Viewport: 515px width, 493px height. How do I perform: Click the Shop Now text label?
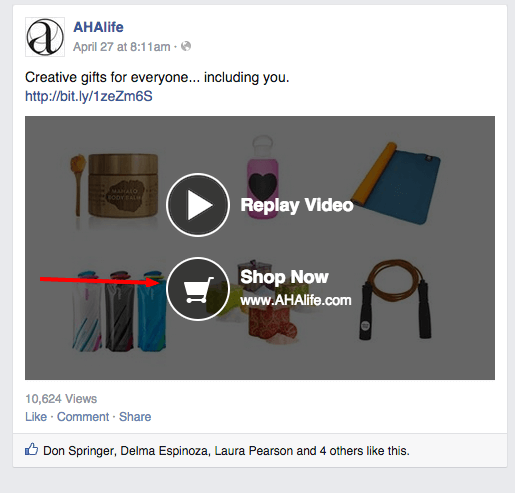coord(284,277)
